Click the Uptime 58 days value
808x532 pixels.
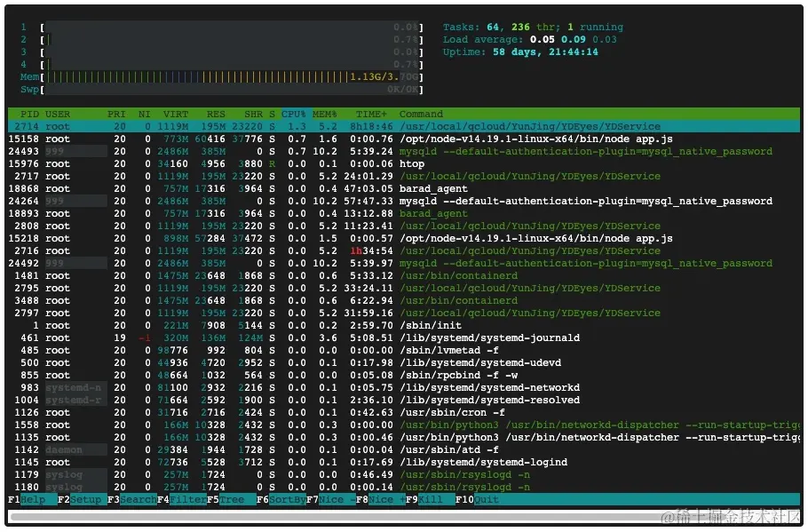(545, 52)
